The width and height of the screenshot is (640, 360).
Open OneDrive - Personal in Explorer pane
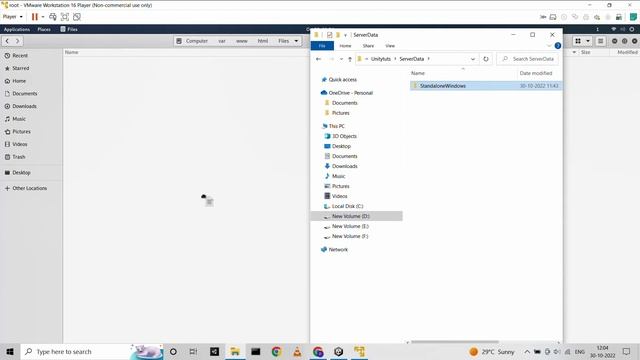pos(350,93)
